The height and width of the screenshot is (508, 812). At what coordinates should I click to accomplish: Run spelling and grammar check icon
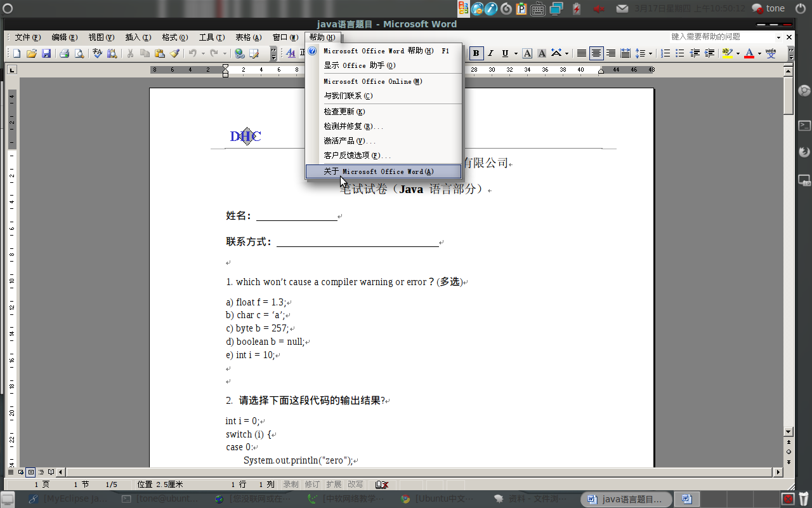coord(97,54)
